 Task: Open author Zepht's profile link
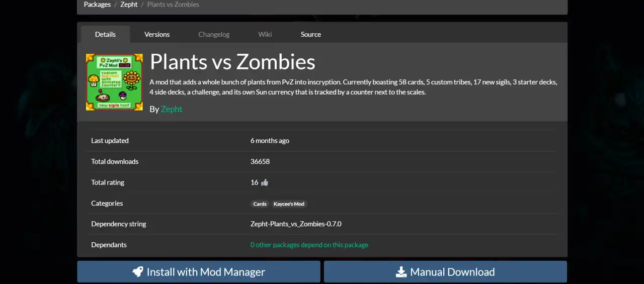click(172, 109)
